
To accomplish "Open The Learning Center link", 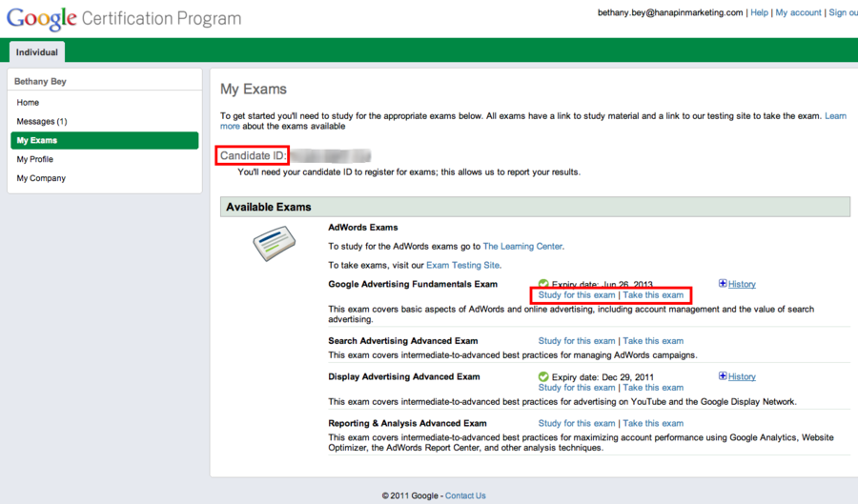I will tap(522, 246).
